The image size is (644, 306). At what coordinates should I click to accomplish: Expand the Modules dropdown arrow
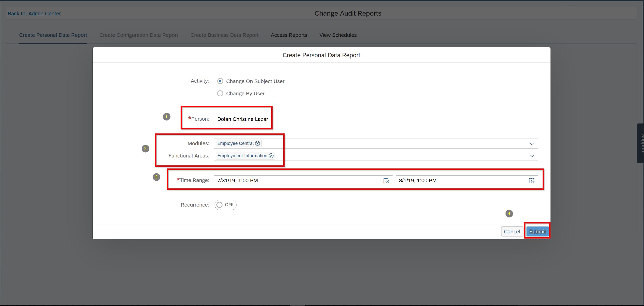532,144
